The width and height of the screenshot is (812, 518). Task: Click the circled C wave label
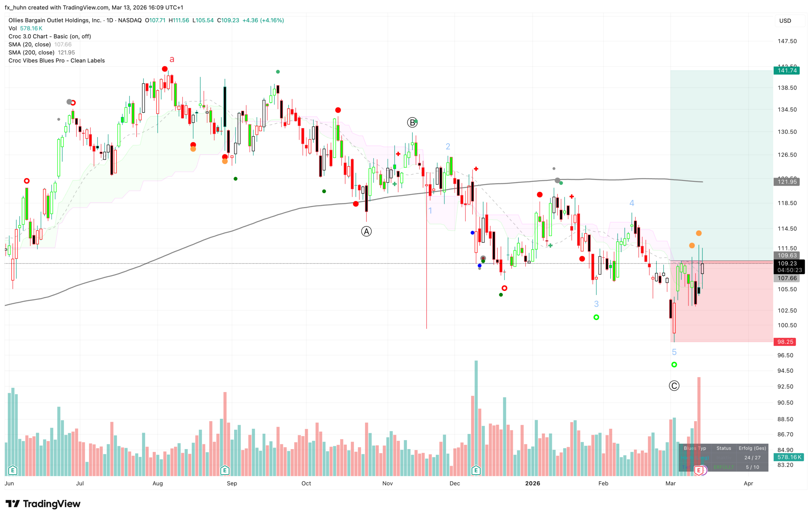pyautogui.click(x=674, y=386)
